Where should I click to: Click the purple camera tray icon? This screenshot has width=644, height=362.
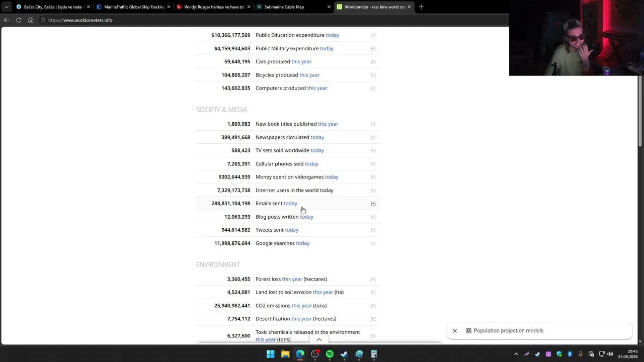[x=548, y=354]
